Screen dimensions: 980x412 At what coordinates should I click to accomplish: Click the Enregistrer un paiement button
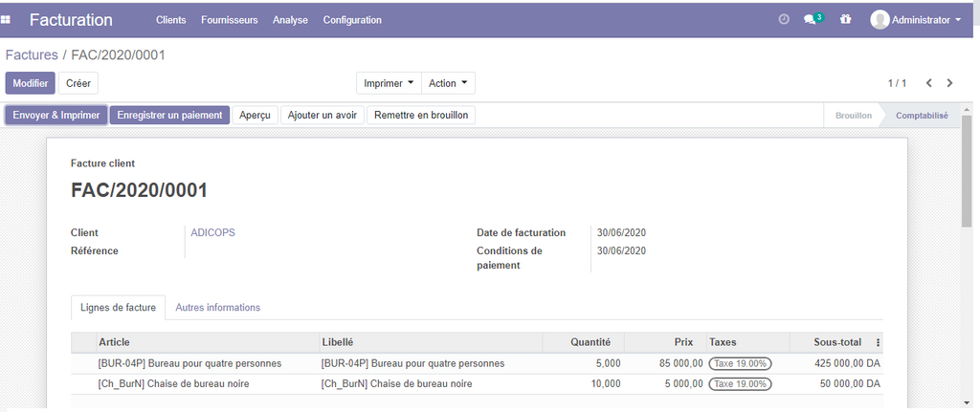point(168,115)
